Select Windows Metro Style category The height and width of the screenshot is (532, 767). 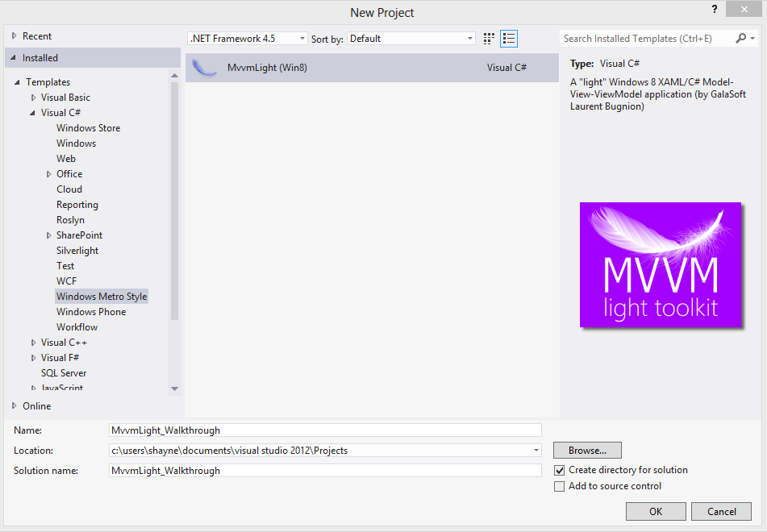[x=102, y=297]
